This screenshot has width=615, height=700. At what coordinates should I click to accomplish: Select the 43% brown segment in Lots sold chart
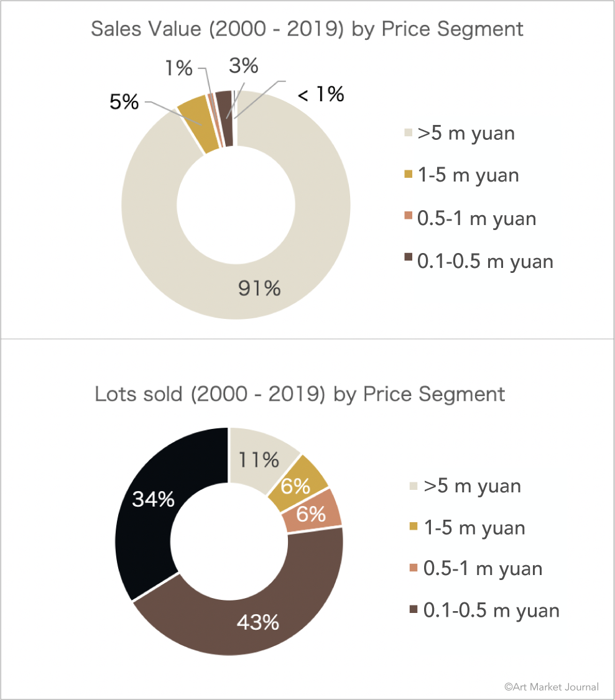click(x=259, y=622)
